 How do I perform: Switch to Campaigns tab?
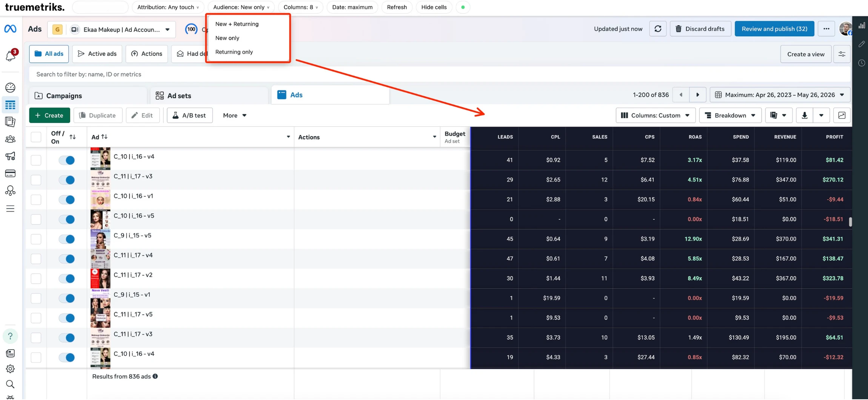tap(88, 95)
